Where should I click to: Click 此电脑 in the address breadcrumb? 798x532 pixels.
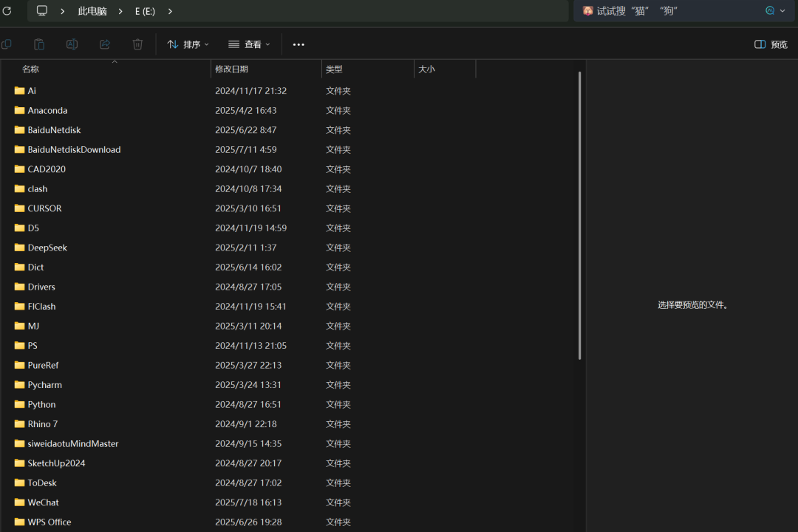(92, 11)
